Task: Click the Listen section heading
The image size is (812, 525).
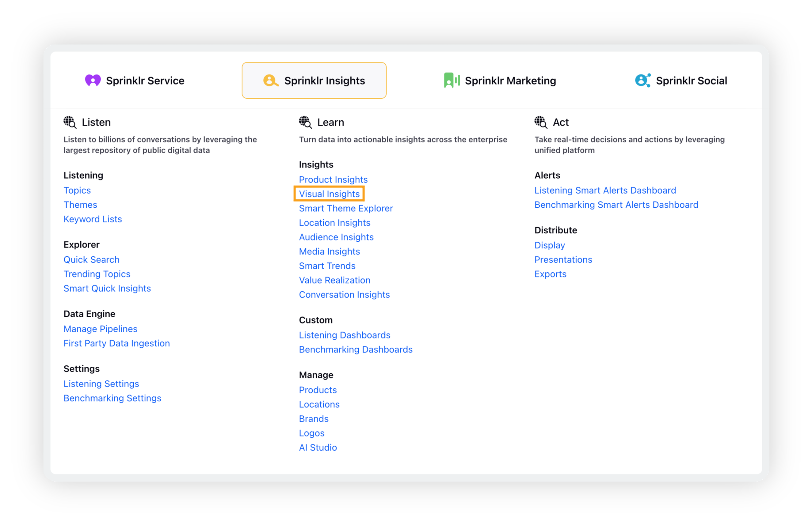Action: click(96, 122)
